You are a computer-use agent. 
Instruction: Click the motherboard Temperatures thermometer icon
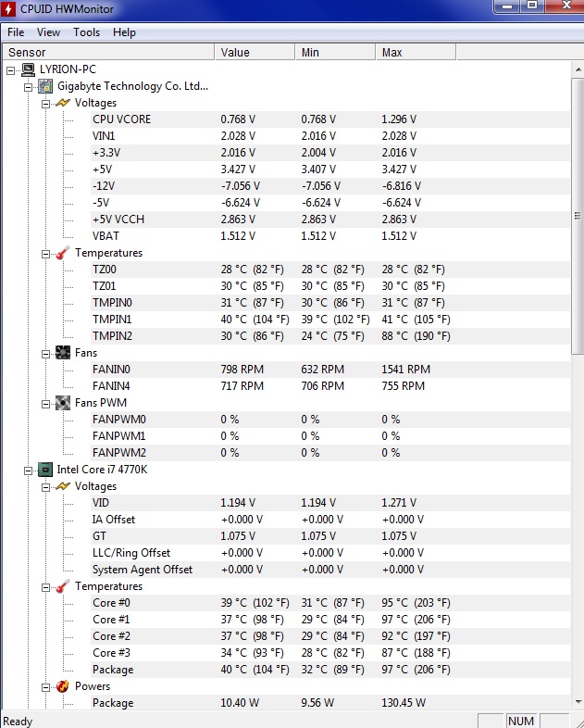(63, 253)
